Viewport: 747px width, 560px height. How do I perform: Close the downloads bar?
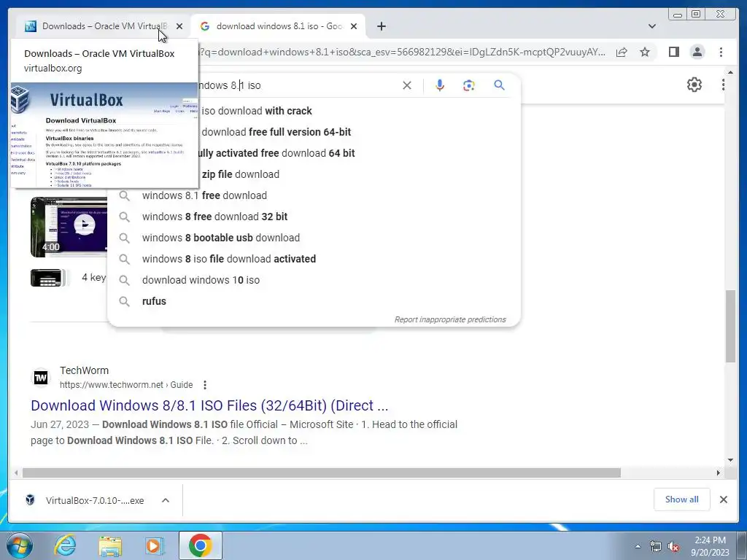coord(723,499)
